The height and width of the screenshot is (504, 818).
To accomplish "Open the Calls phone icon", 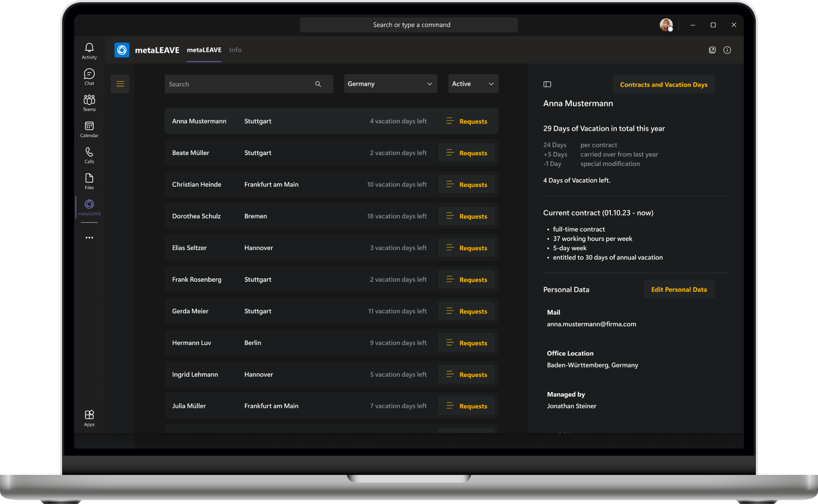I will 89,155.
